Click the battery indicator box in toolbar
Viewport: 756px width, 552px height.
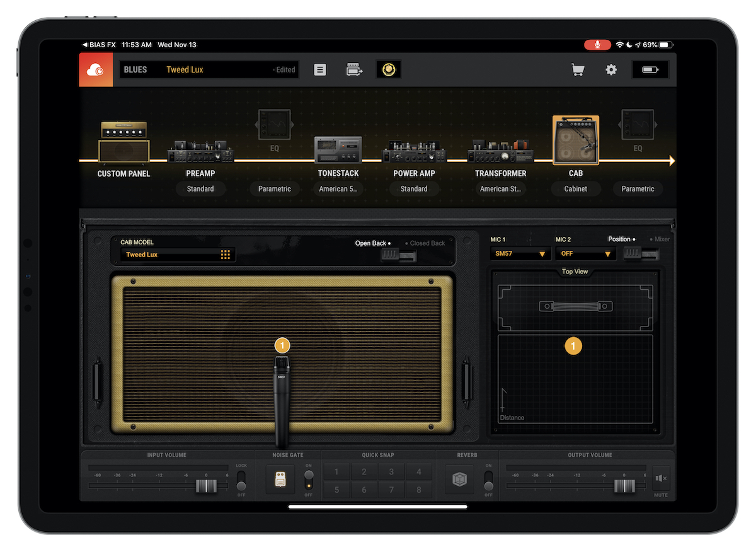[x=650, y=70]
